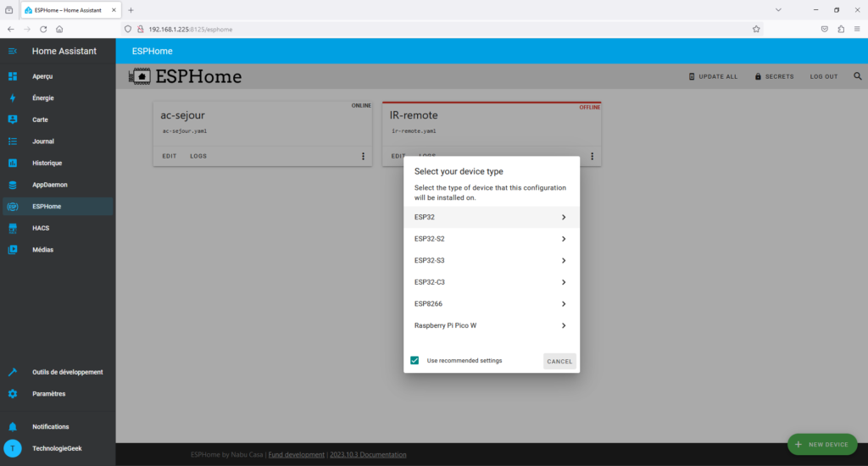Click the ESPHome search magnifier icon
The image size is (868, 466).
[x=858, y=76]
